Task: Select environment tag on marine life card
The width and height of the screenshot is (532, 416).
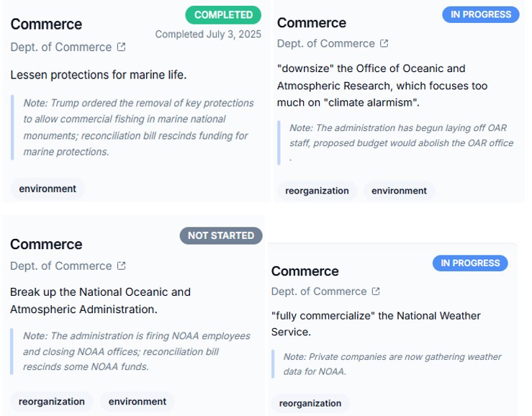Action: point(48,189)
